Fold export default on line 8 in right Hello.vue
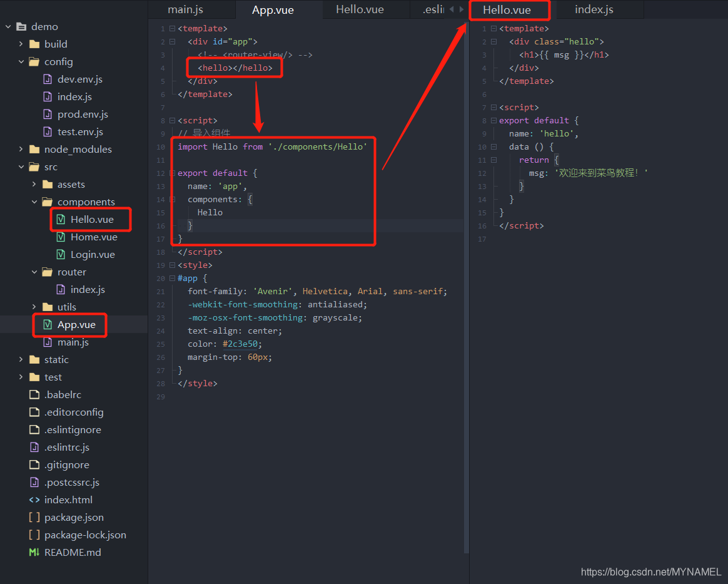728x584 pixels. click(493, 120)
